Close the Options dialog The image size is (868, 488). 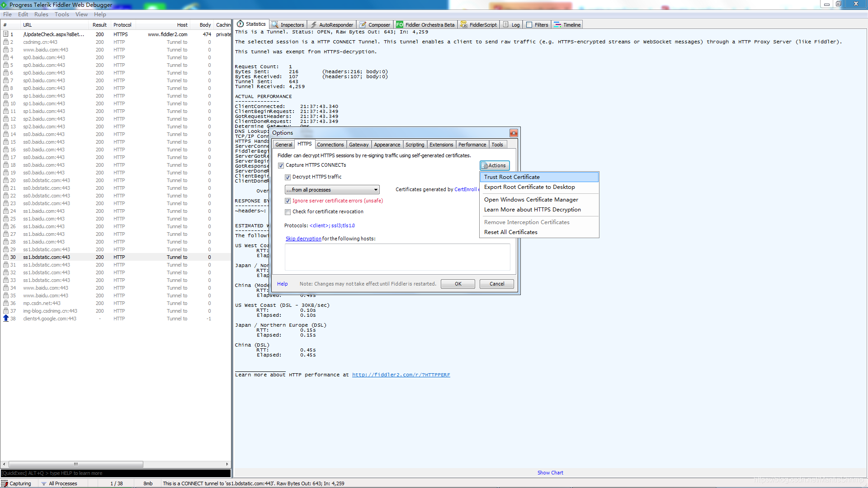[514, 133]
